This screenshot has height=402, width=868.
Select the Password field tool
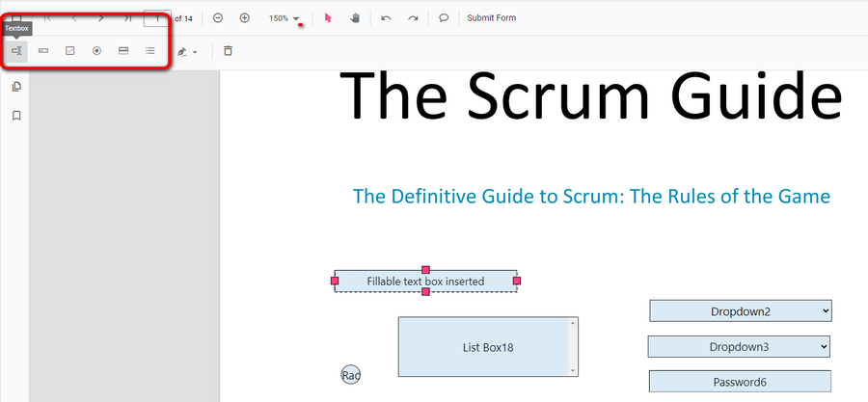pos(43,51)
